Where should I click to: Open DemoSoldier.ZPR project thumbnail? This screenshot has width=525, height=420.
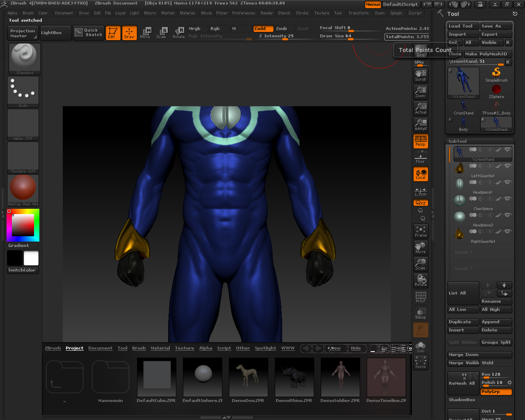click(x=340, y=377)
